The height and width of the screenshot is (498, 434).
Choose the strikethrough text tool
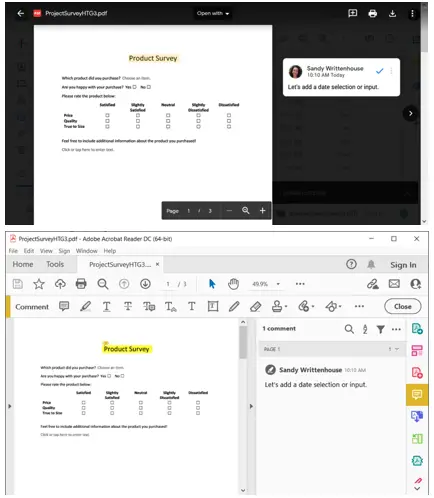coord(128,306)
